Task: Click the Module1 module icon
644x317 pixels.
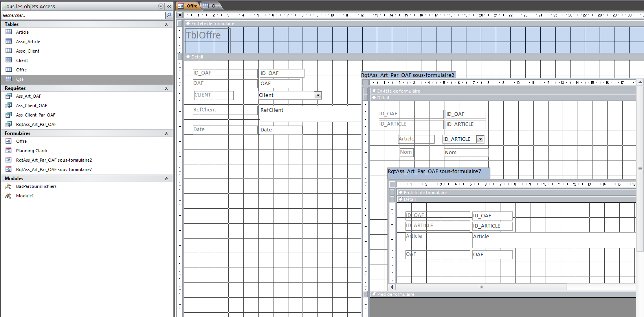Action: (8, 195)
